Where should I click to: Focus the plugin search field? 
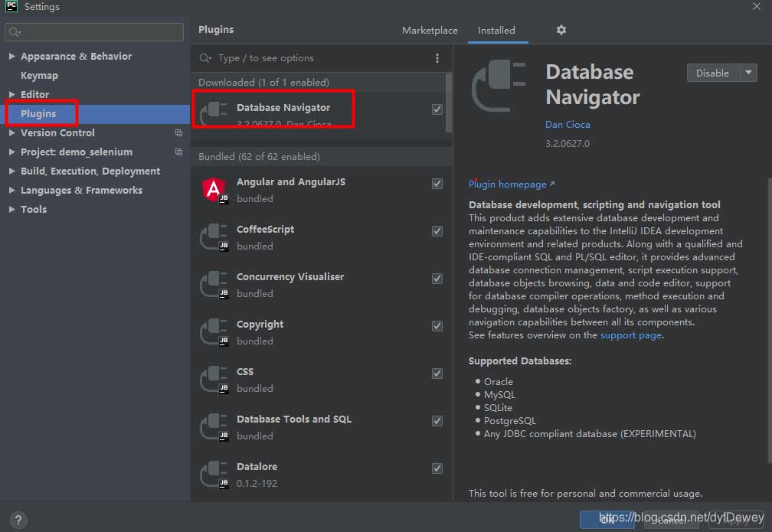tap(315, 58)
